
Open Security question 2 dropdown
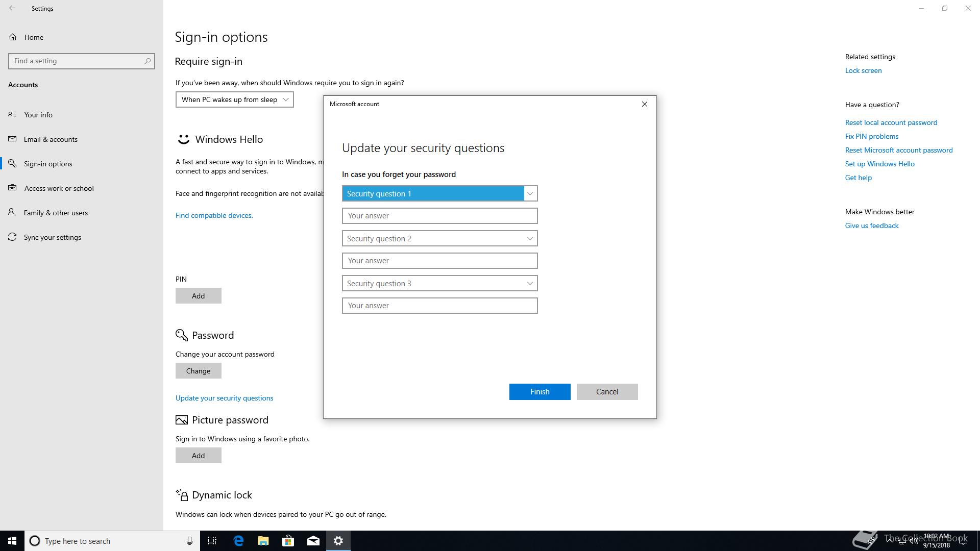(439, 238)
